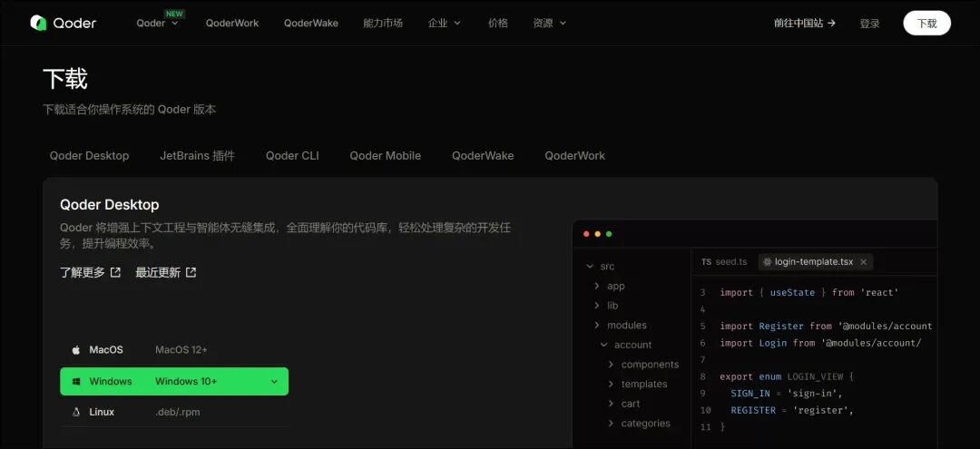This screenshot has width=980, height=449.
Task: Collapse the src folder
Action: click(590, 267)
